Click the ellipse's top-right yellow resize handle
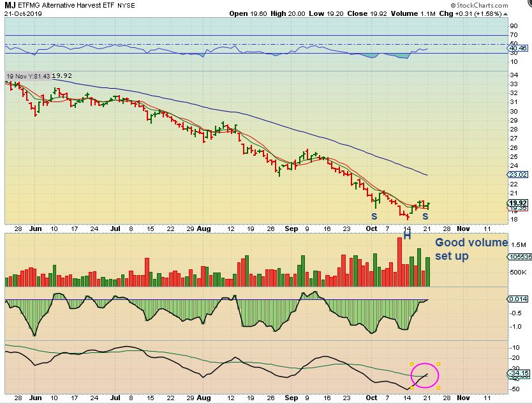This screenshot has height=404, width=532. coord(438,364)
